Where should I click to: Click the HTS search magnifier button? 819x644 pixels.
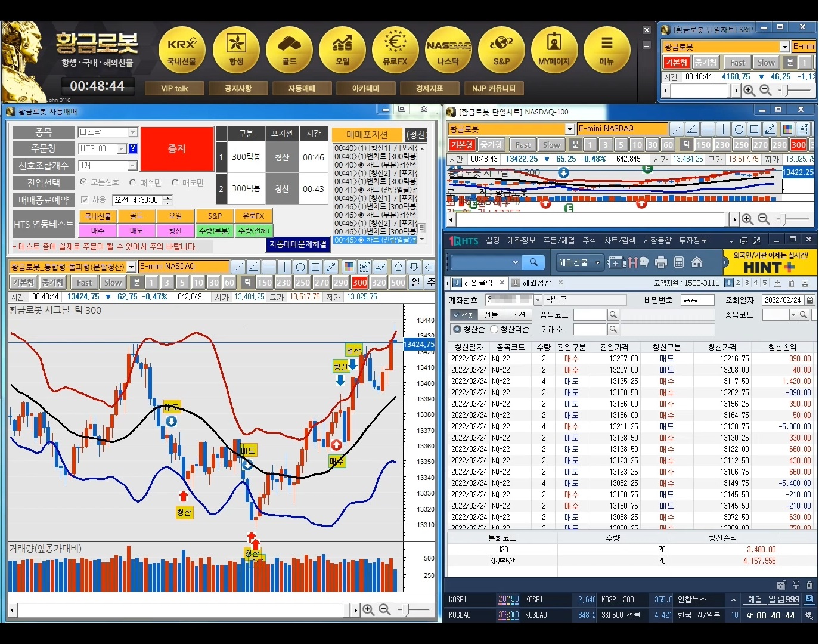(x=533, y=262)
